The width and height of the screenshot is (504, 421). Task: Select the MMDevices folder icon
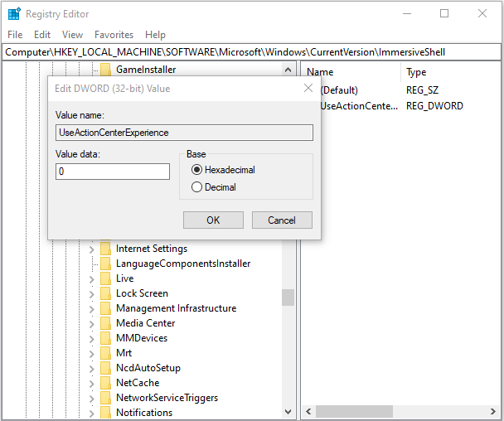[x=105, y=338]
